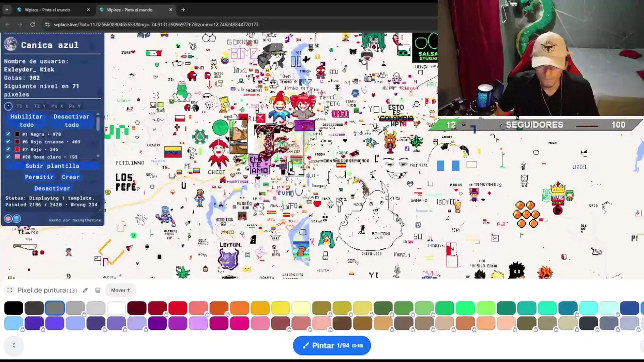Viewport: 644px width, 362px height.
Task: Click the Nombre de usuario: label
Action: coord(36,61)
